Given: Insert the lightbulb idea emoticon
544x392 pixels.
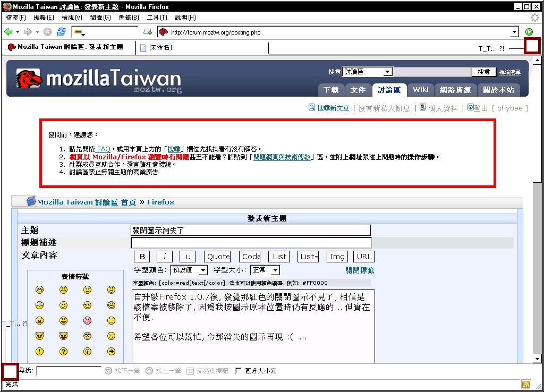Looking at the screenshot, I should coord(88,352).
